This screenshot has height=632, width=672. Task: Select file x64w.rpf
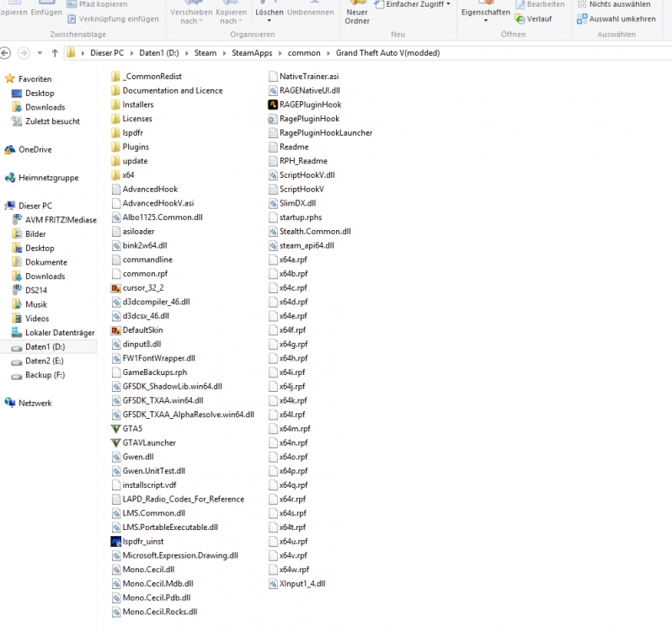click(x=289, y=570)
